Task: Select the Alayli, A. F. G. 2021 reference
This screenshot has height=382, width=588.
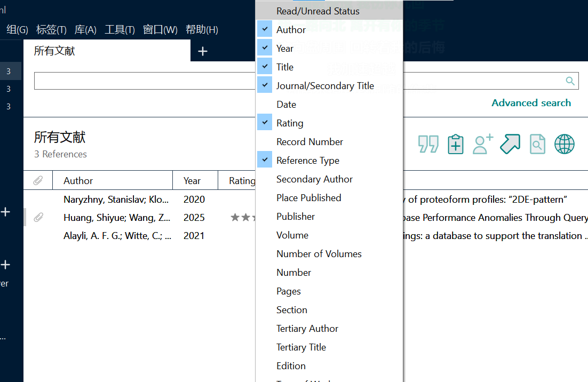Action: pyautogui.click(x=117, y=236)
